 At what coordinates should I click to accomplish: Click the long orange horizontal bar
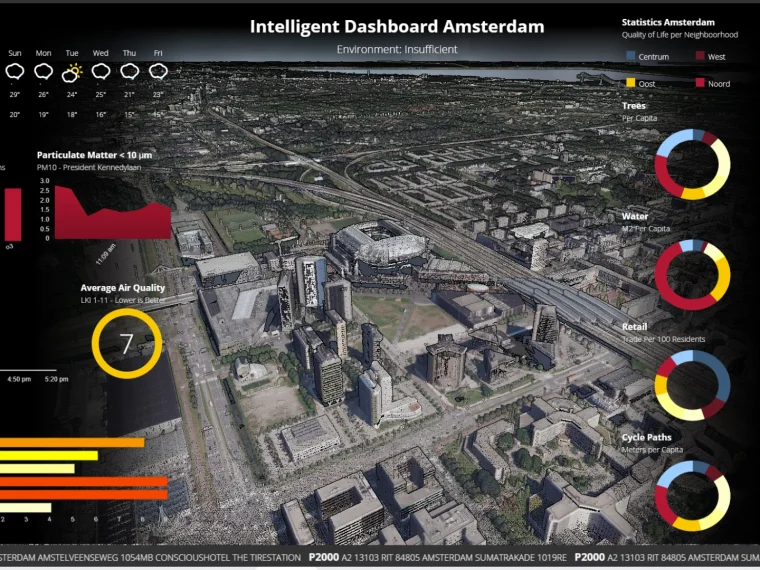[x=72, y=443]
